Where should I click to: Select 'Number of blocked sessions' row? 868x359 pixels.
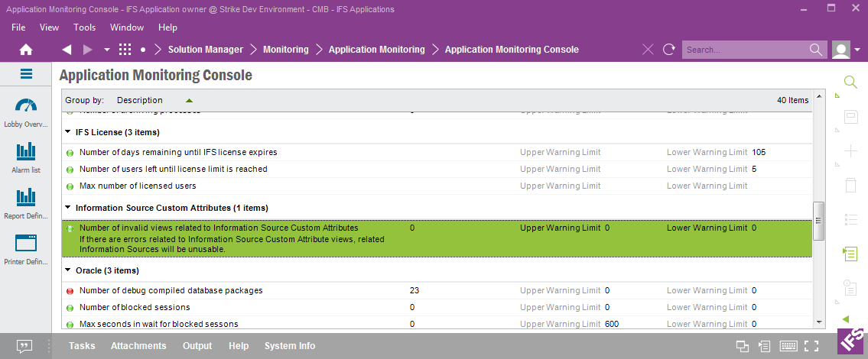(436, 308)
